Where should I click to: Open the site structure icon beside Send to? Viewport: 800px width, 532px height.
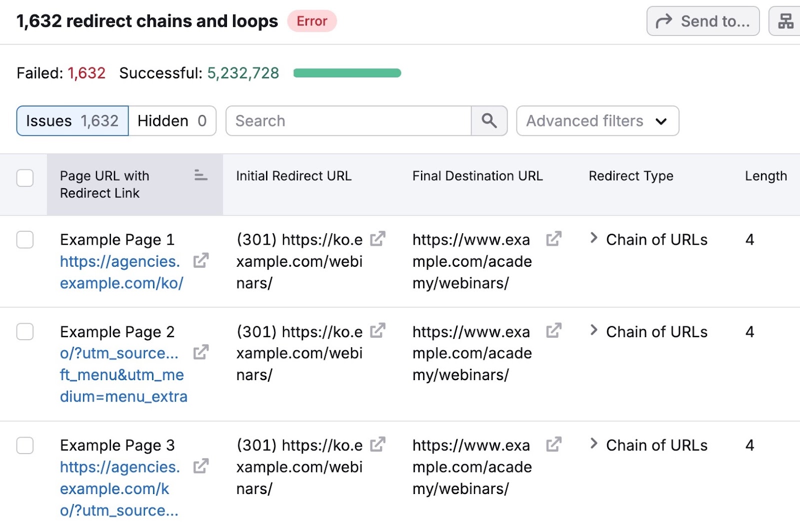(785, 21)
